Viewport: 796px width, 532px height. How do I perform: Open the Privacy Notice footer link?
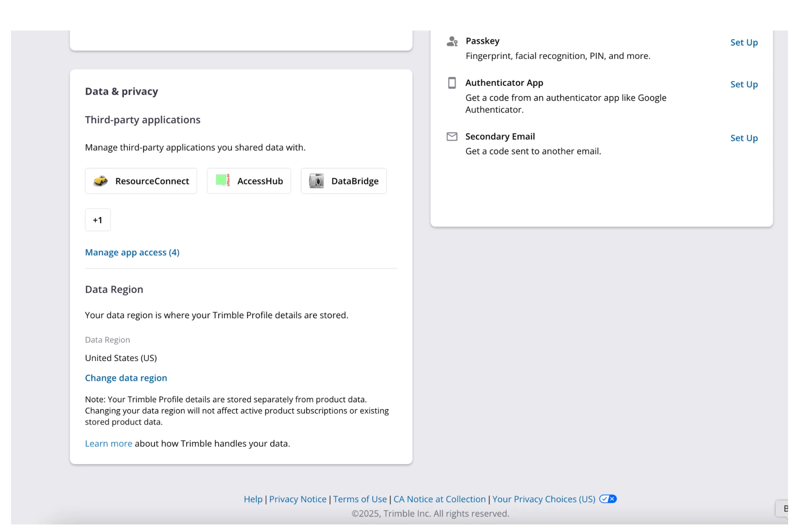coord(298,499)
